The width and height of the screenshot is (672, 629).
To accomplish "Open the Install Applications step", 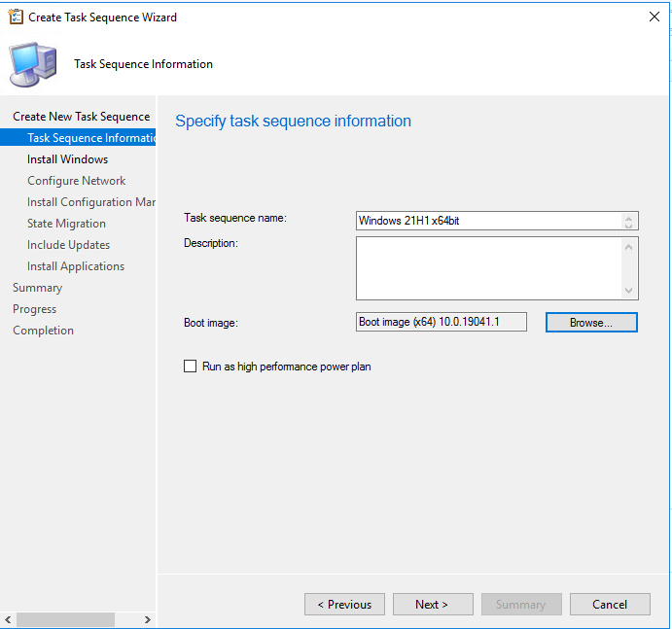I will click(x=76, y=266).
